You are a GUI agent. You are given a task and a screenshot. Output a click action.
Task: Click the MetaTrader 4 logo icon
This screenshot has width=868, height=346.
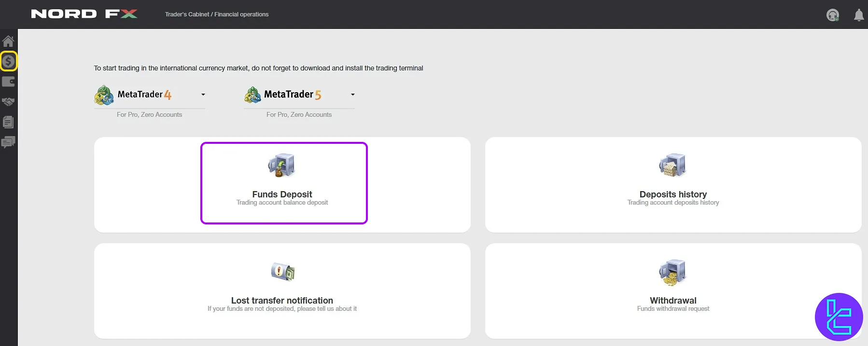104,96
